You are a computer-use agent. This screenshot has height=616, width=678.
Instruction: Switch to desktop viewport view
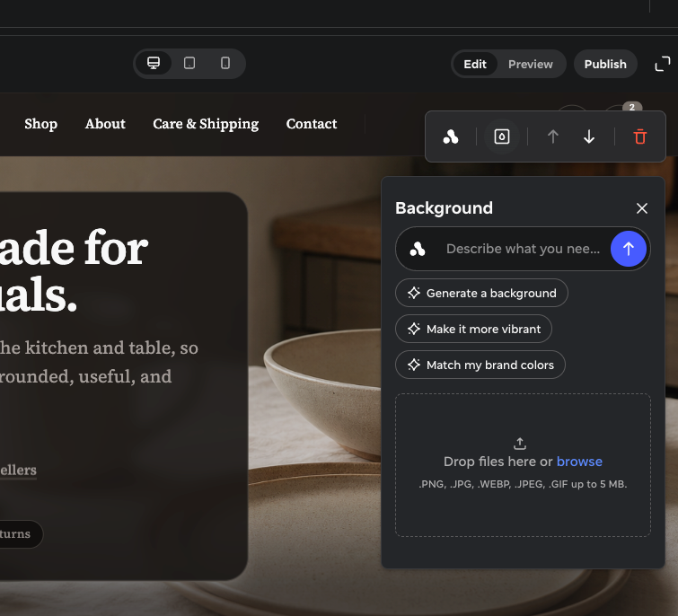(x=154, y=63)
